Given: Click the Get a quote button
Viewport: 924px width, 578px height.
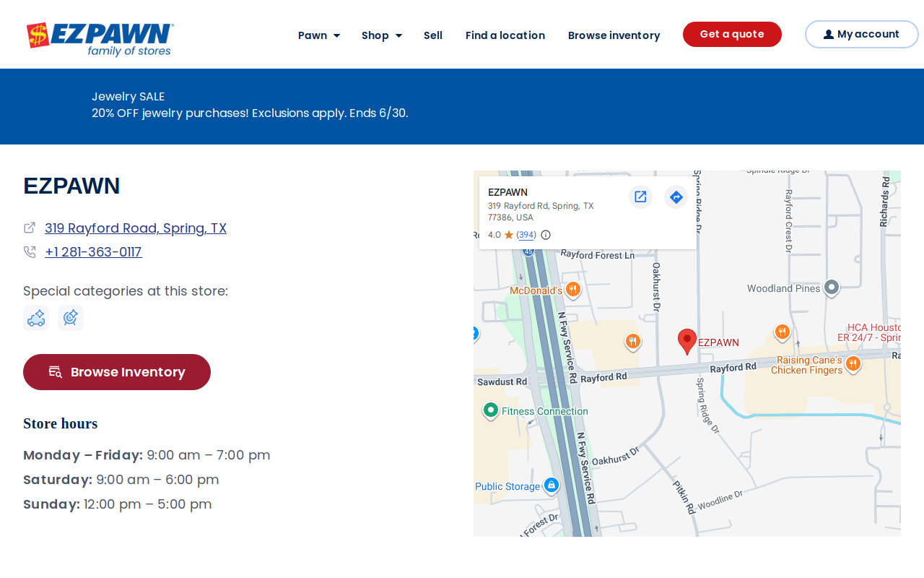Looking at the screenshot, I should coord(732,34).
